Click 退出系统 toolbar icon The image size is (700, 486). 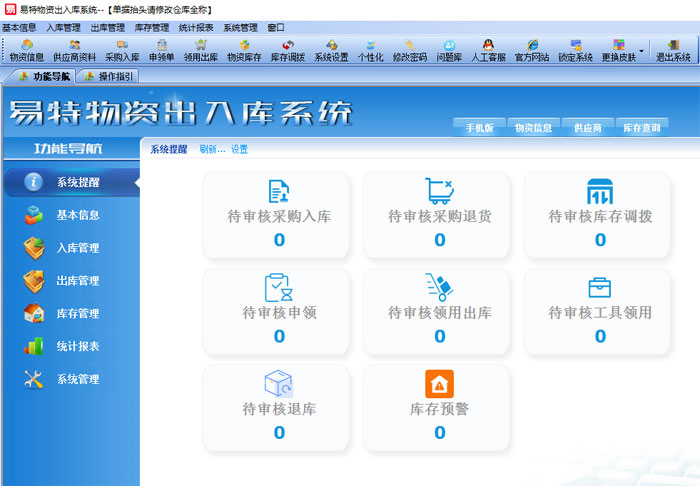point(673,50)
